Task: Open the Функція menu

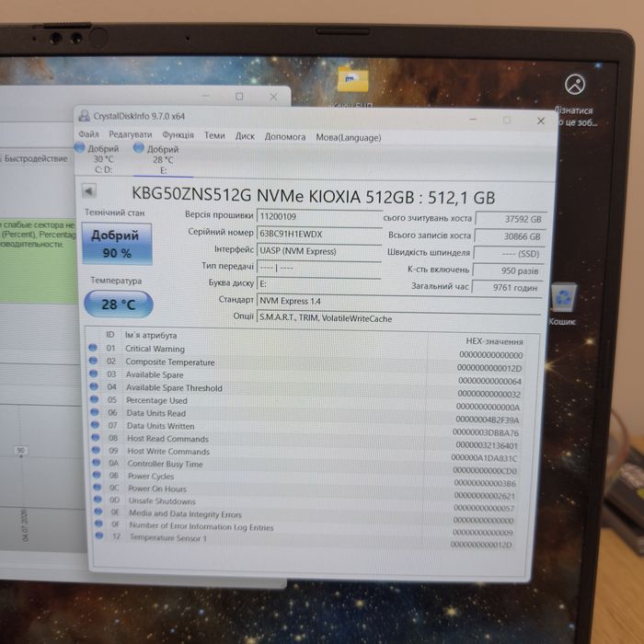Action: click(178, 135)
